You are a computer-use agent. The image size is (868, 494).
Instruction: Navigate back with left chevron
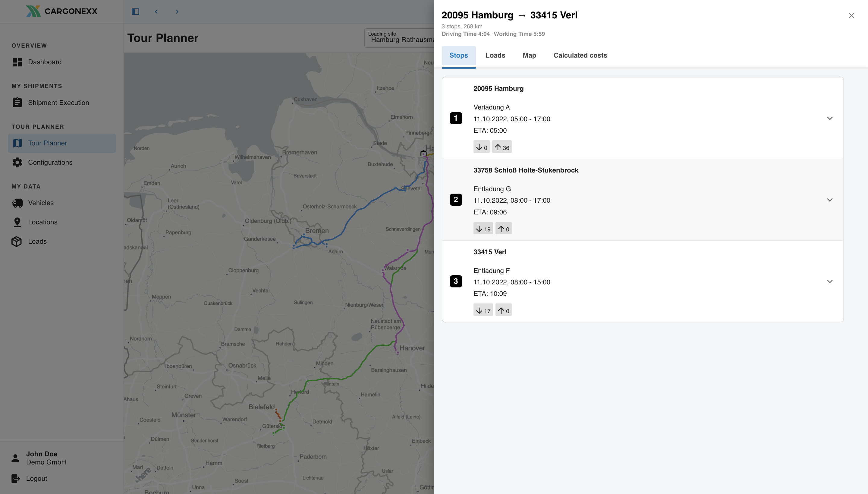(x=156, y=11)
